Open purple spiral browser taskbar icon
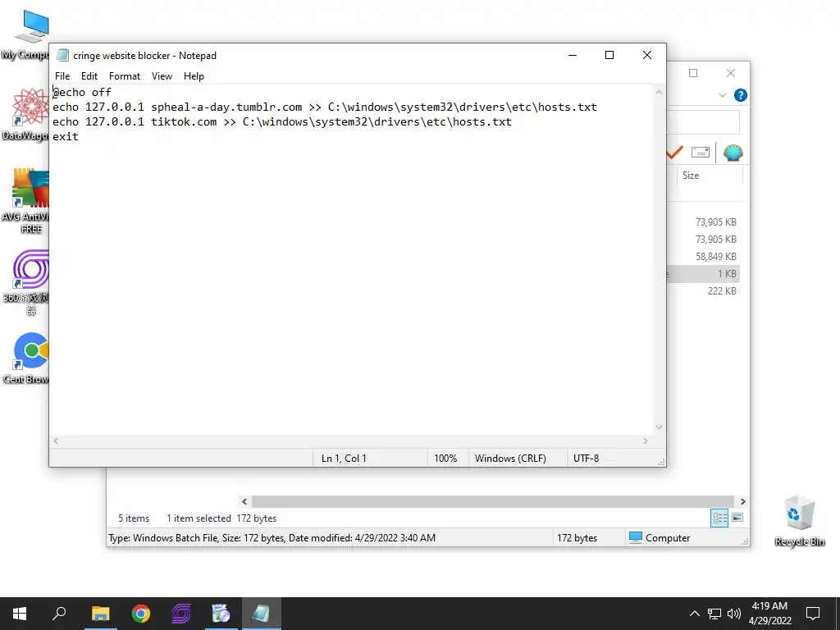This screenshot has width=840, height=630. 181,614
